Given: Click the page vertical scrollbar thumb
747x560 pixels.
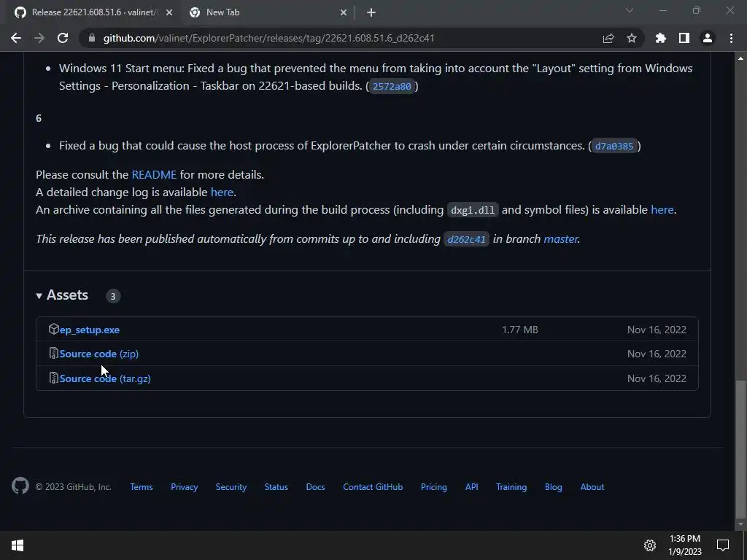Looking at the screenshot, I should pos(740,448).
